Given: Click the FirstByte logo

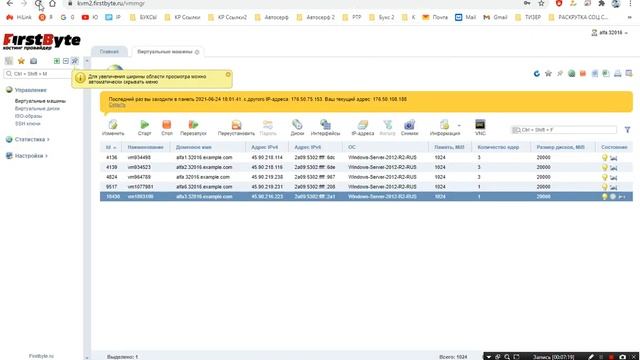Looking at the screenshot, I should click(42, 42).
